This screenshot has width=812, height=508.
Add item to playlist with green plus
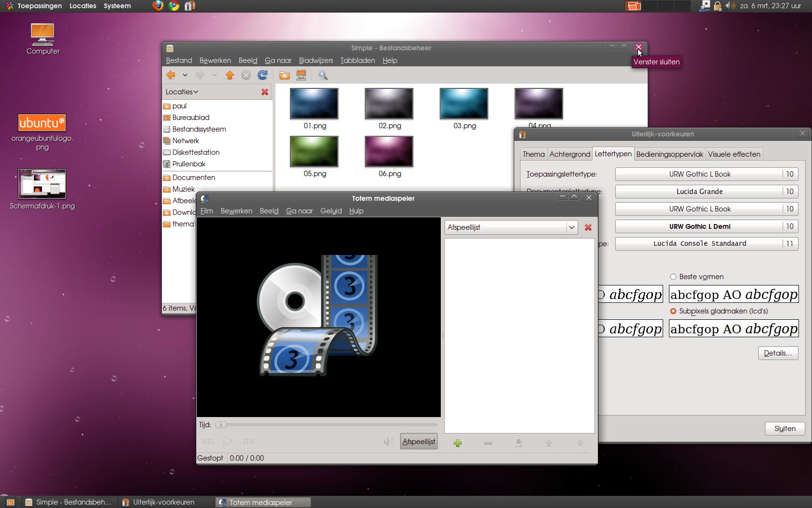(458, 443)
